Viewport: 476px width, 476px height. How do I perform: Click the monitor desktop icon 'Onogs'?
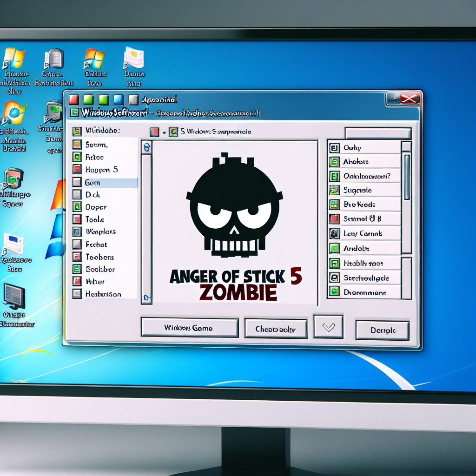tap(14, 296)
